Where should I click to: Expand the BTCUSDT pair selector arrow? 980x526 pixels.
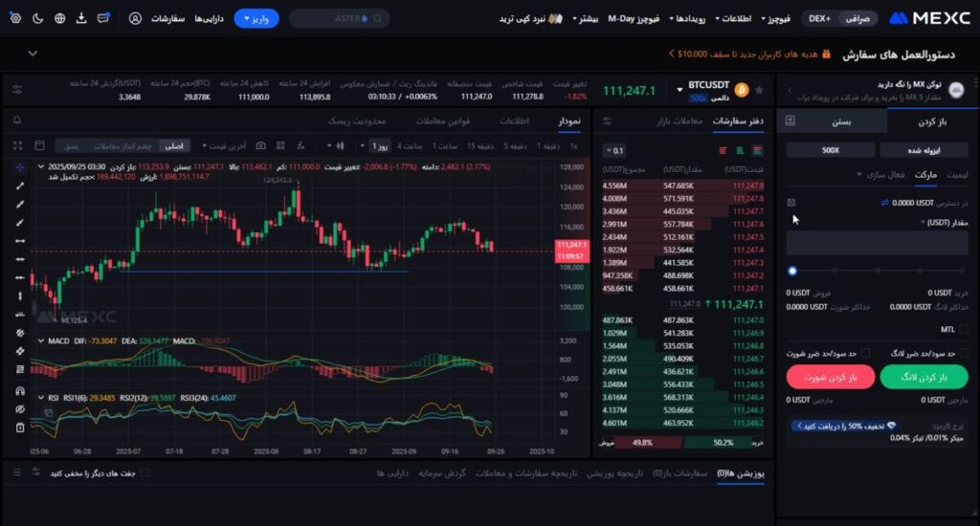[x=679, y=90]
